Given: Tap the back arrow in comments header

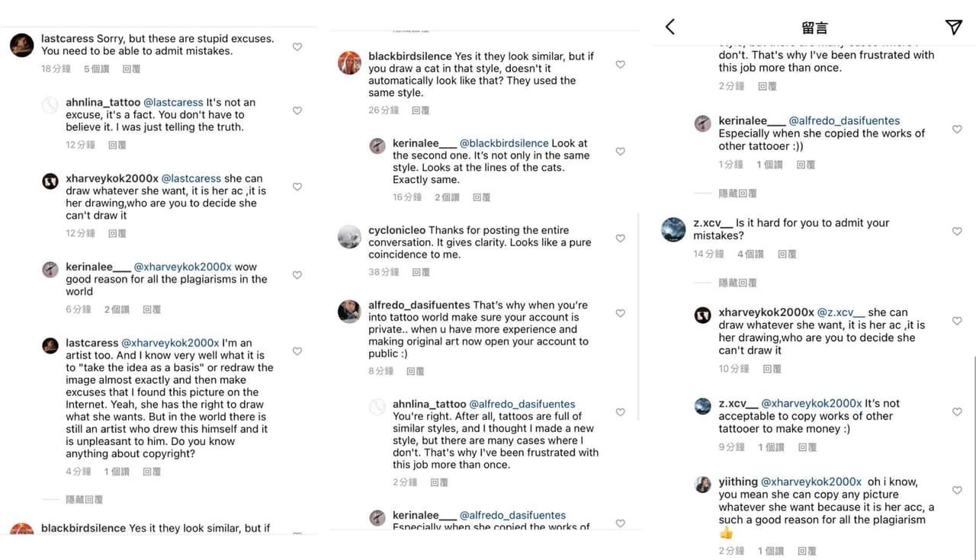Looking at the screenshot, I should pos(670,27).
